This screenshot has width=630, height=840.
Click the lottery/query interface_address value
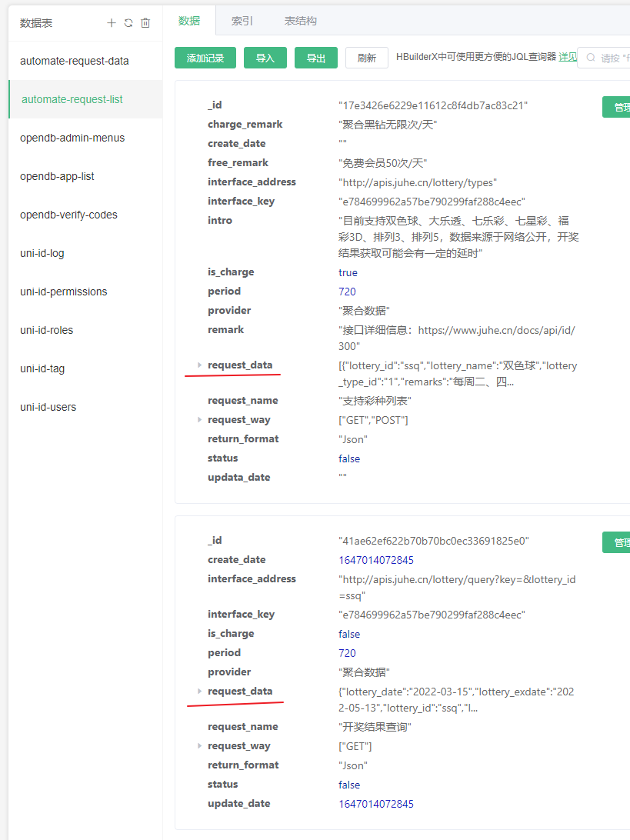pos(457,588)
